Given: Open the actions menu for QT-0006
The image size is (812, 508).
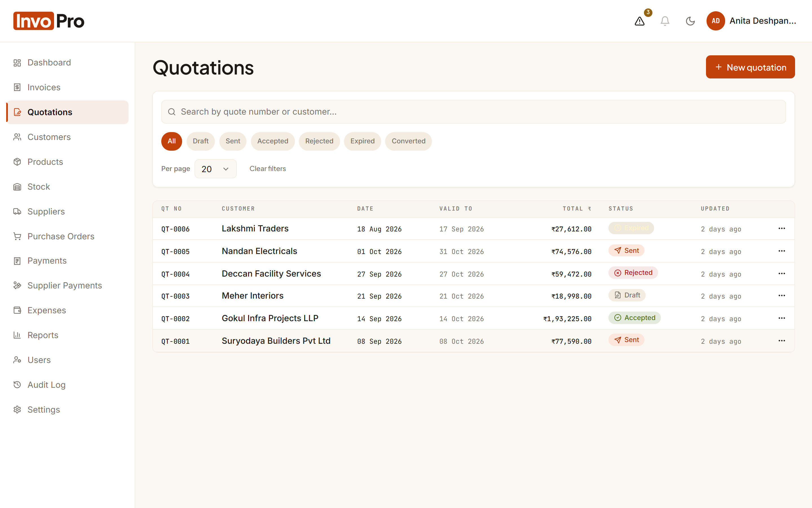Looking at the screenshot, I should click(782, 229).
